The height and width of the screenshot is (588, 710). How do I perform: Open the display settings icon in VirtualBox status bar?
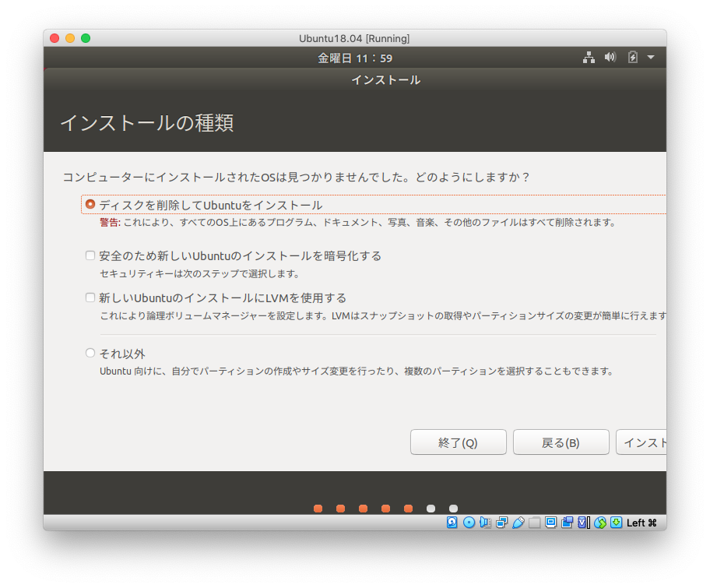(552, 523)
